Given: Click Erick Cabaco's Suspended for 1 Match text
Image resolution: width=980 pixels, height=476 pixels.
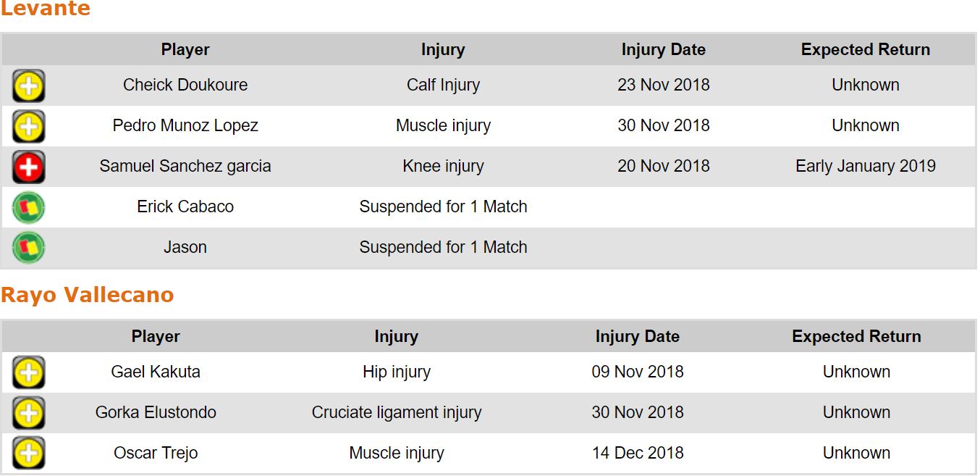Looking at the screenshot, I should point(443,207).
